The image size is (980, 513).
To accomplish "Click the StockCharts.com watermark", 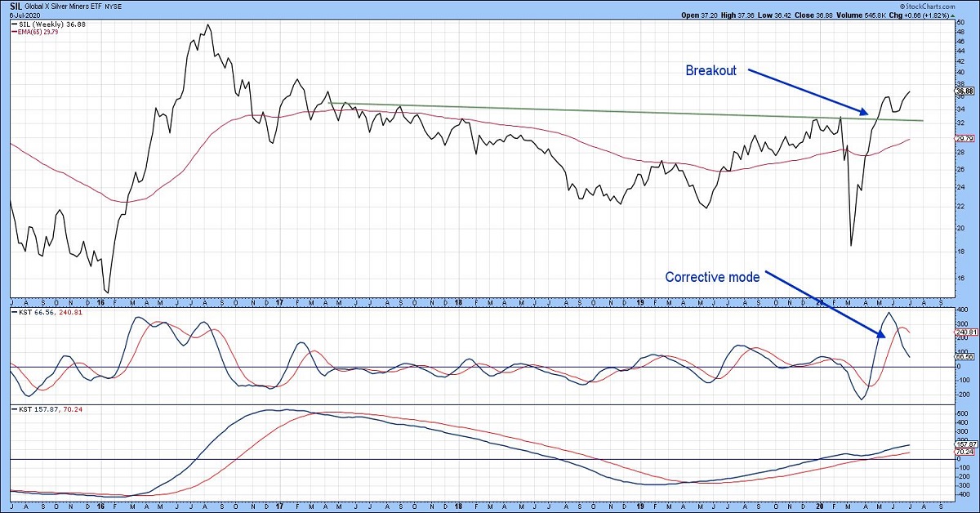I will tap(944, 5).
